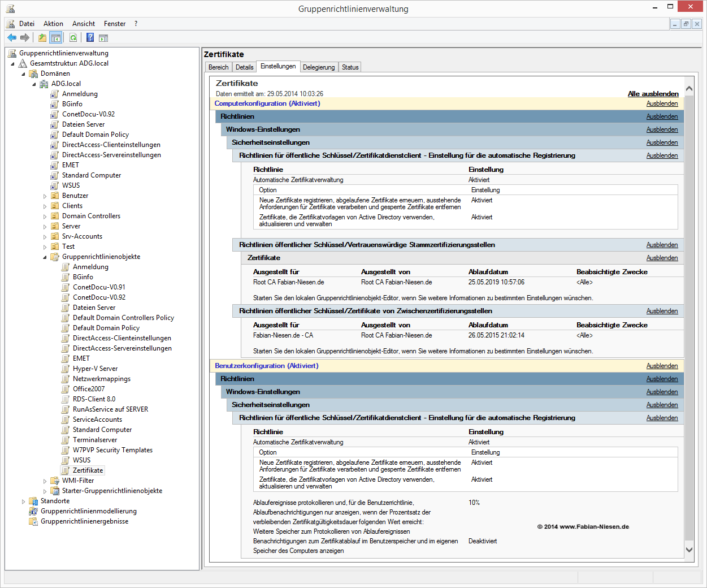Go back with the blue back arrow

[12, 38]
